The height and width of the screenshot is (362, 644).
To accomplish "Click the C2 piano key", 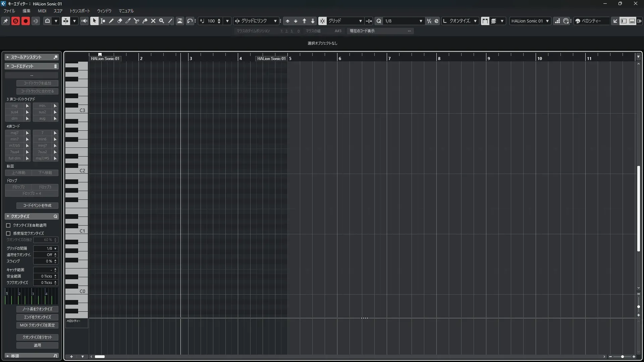I will click(x=76, y=171).
